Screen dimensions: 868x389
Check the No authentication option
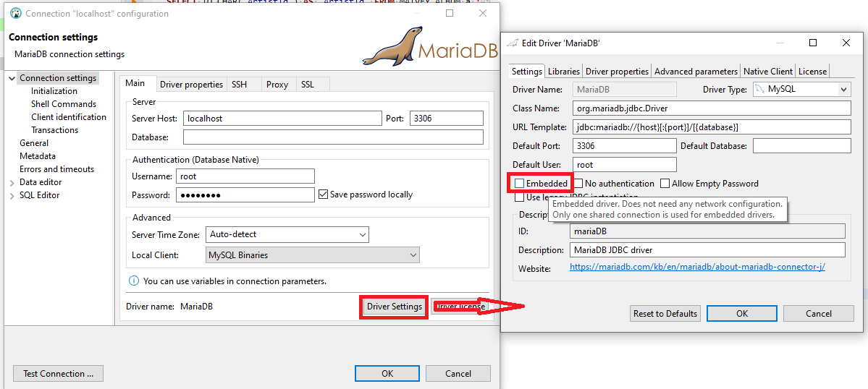[x=578, y=184]
